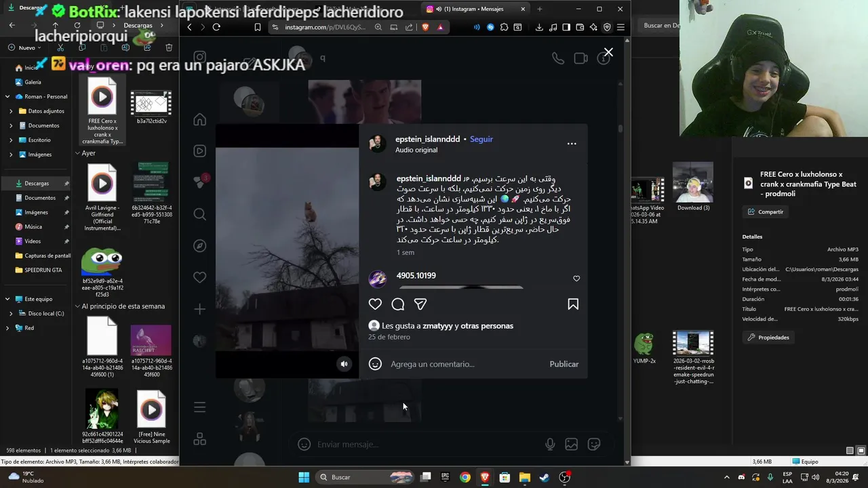
Task: Open a new Brave tab
Action: (540, 9)
